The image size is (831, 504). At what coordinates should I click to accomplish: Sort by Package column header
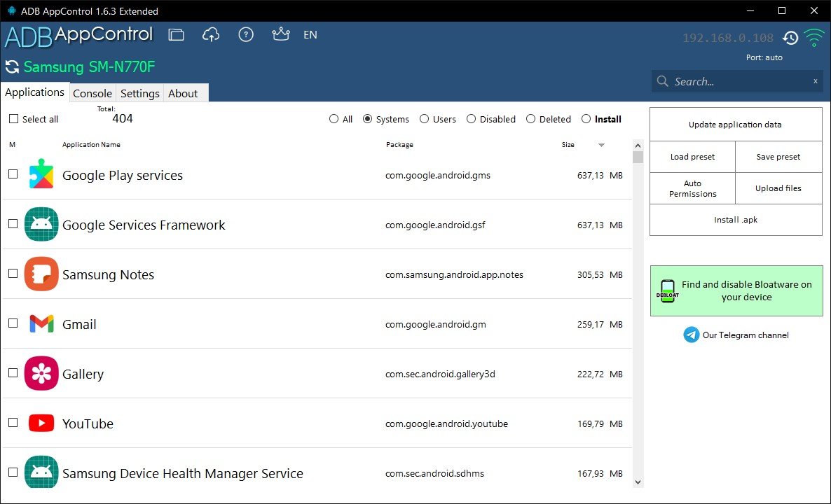(x=399, y=144)
